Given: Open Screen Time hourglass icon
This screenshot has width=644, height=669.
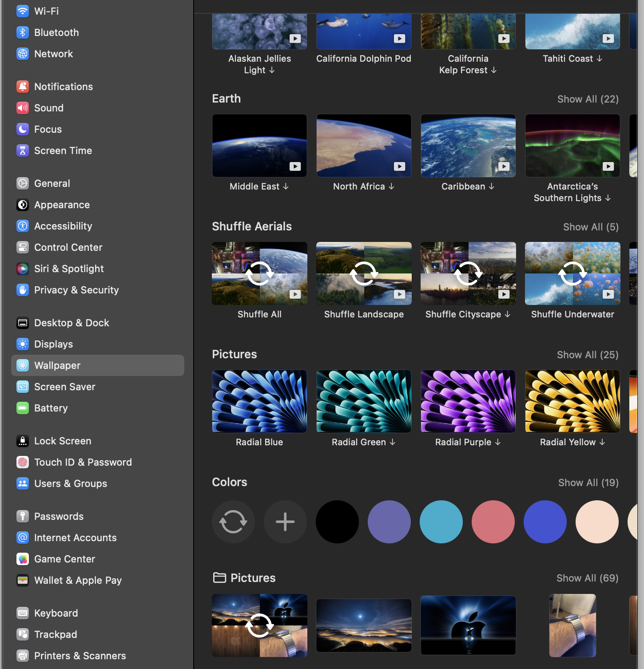Looking at the screenshot, I should [23, 150].
